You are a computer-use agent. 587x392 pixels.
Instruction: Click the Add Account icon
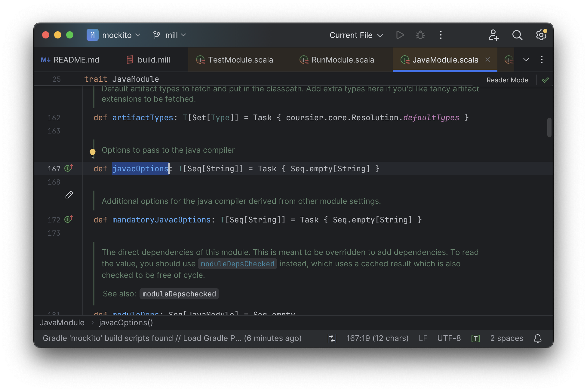click(x=493, y=35)
